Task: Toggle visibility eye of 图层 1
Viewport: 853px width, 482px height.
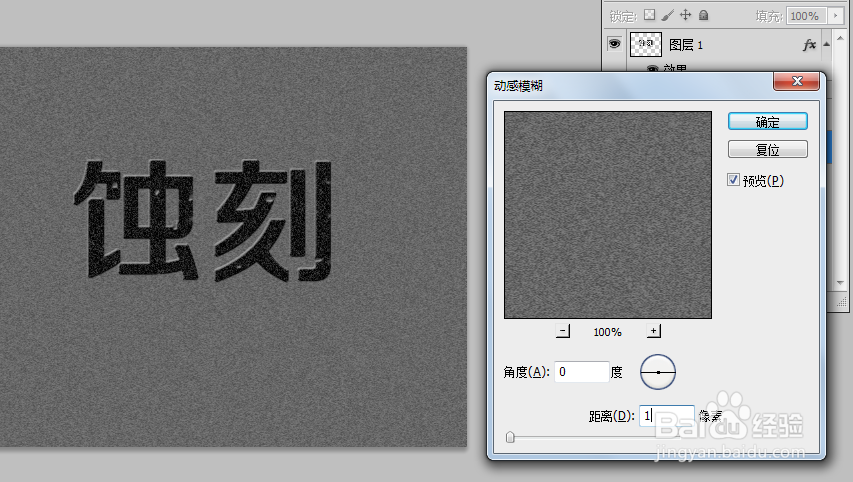Action: click(615, 44)
